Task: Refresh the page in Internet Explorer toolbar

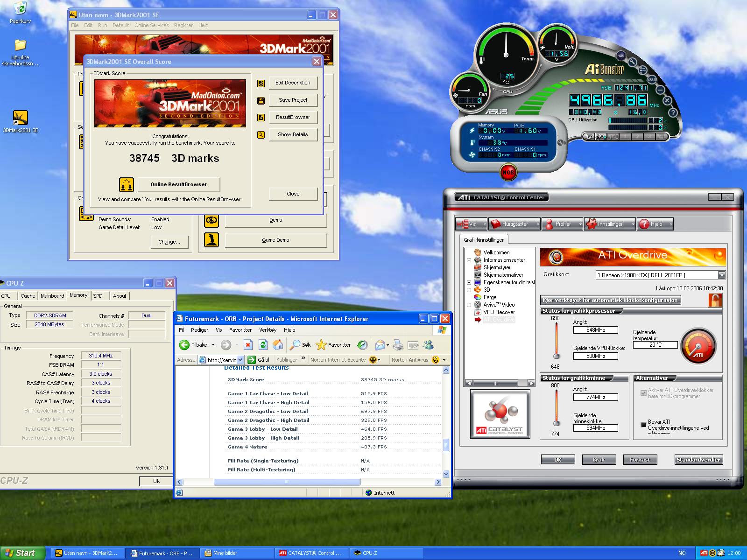Action: 263,345
